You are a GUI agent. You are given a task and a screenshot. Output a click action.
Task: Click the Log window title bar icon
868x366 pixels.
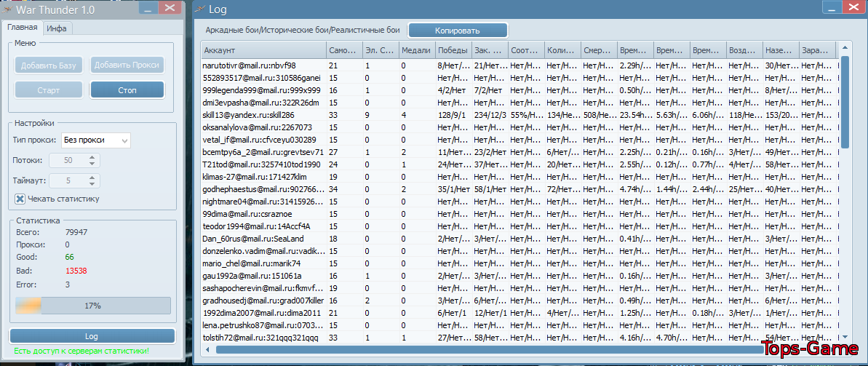point(199,9)
